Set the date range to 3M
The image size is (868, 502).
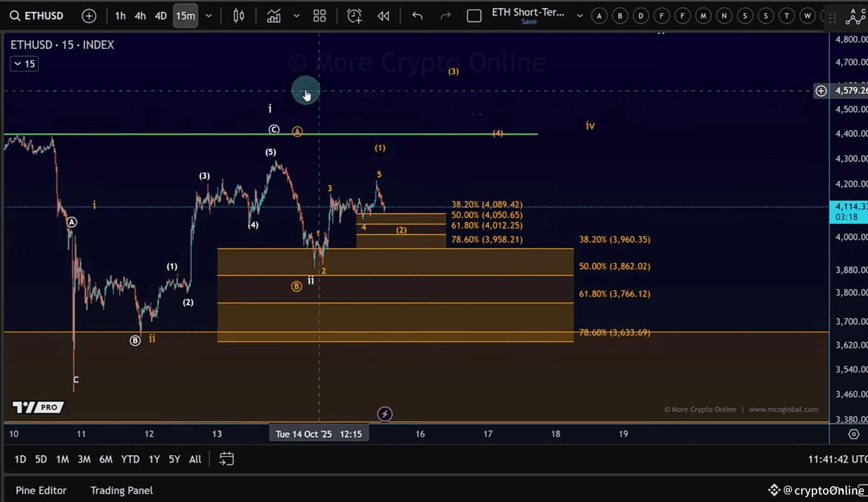pos(84,459)
